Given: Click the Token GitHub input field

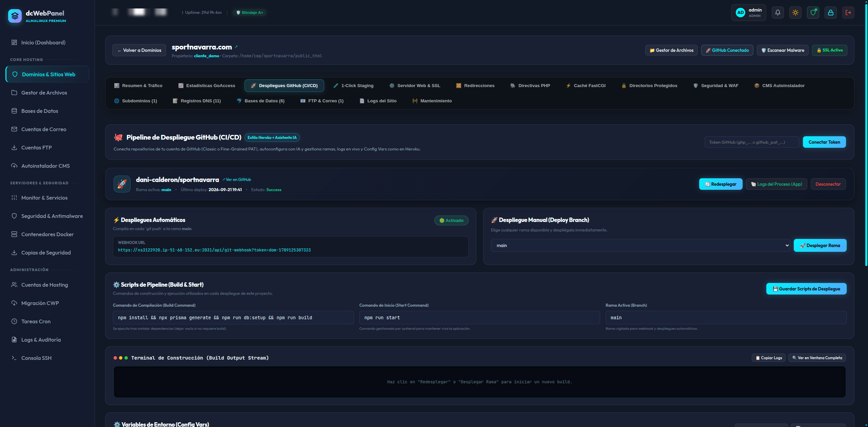Looking at the screenshot, I should 752,142.
